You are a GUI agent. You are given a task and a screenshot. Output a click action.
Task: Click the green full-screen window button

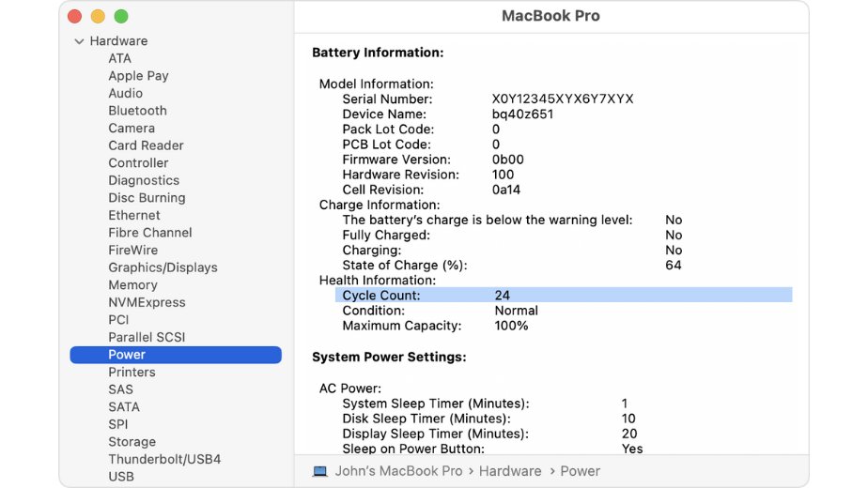coord(121,17)
